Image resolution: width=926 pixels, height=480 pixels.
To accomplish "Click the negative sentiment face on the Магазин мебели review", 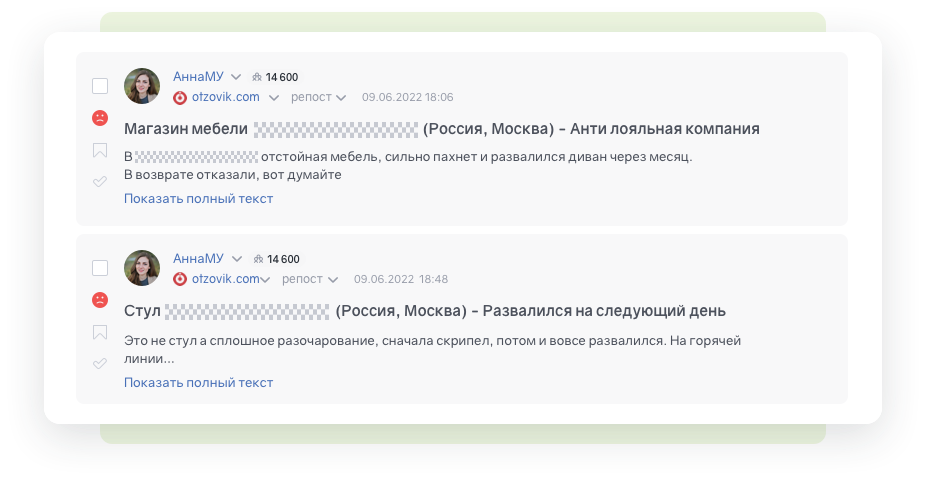I will tap(100, 118).
